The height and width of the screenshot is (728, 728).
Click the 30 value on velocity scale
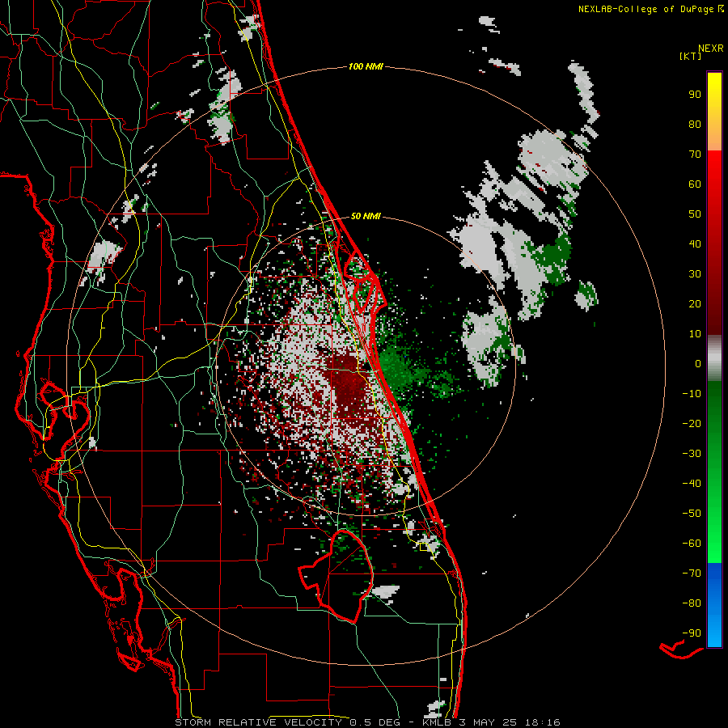pyautogui.click(x=695, y=274)
